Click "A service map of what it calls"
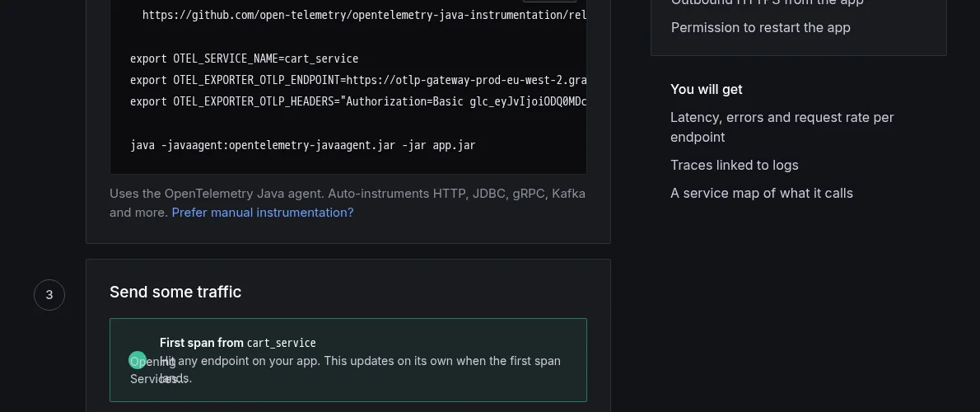The height and width of the screenshot is (412, 980). pos(761,193)
